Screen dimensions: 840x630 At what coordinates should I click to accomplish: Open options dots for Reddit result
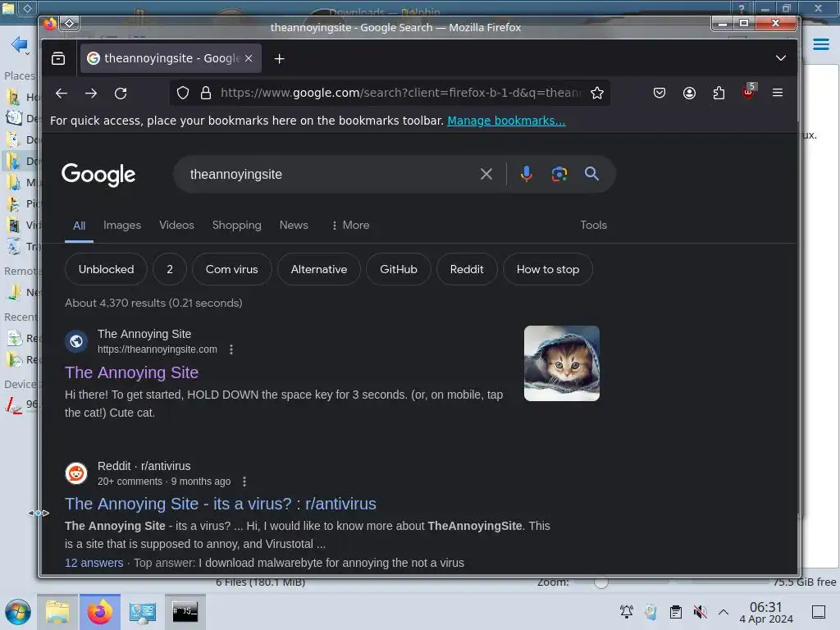[244, 482]
